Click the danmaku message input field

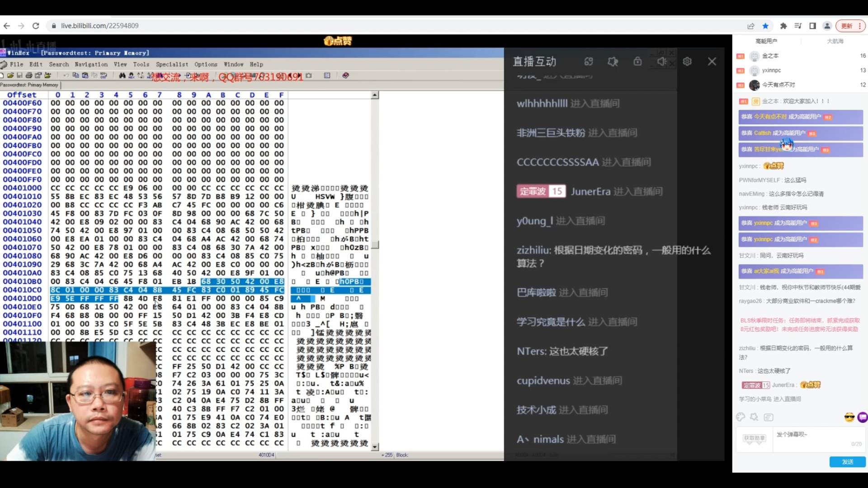[x=818, y=439]
